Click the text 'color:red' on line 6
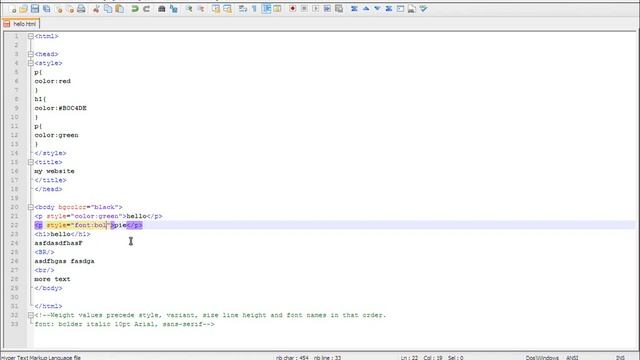 point(53,81)
